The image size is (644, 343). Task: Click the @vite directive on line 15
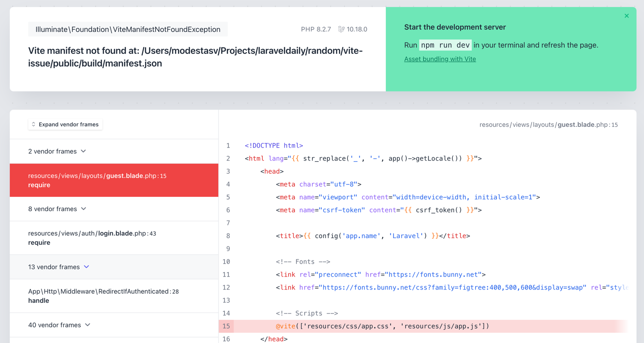[285, 326]
